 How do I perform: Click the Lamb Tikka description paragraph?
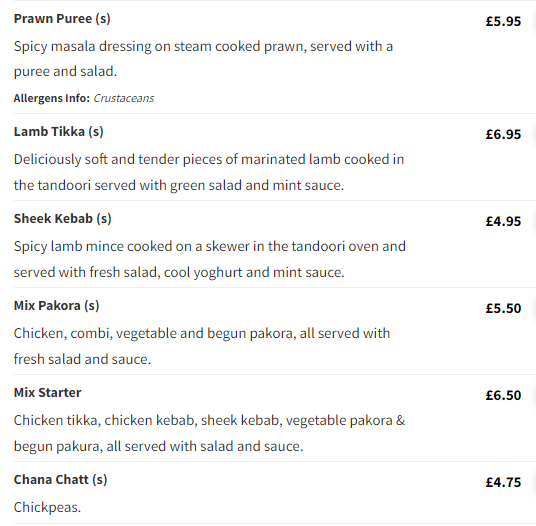click(209, 172)
